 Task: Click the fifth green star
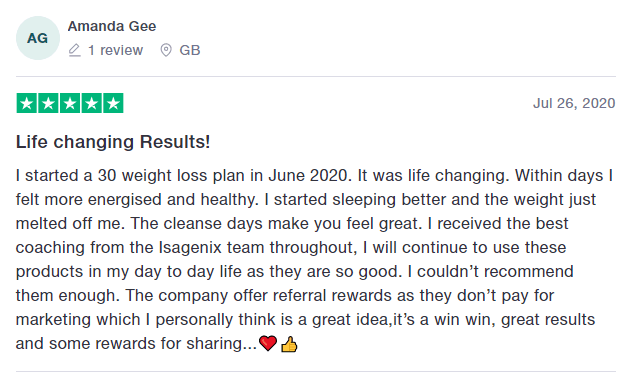pos(113,103)
